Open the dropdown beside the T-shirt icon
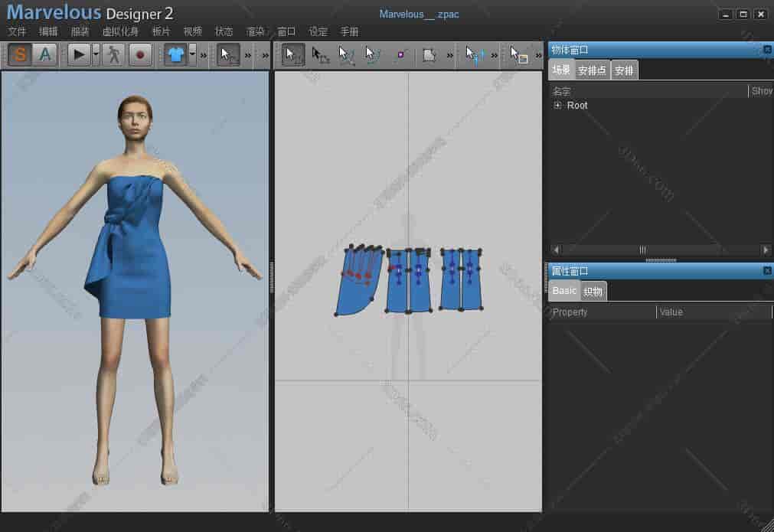 [x=192, y=55]
